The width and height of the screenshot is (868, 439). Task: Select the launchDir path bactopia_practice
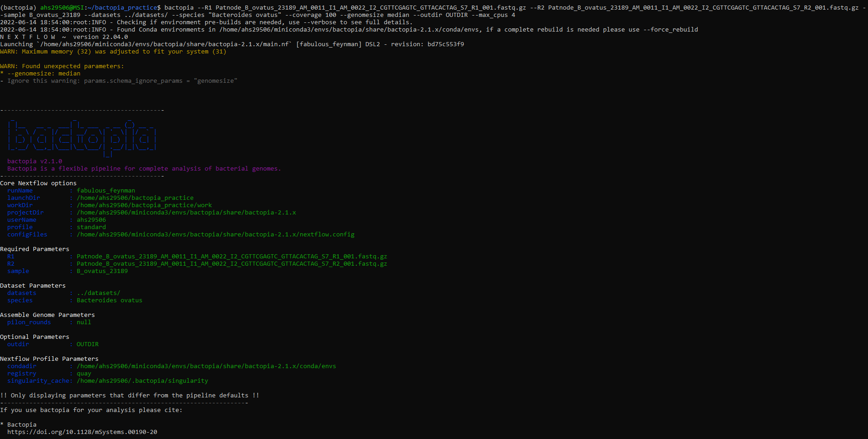point(135,198)
